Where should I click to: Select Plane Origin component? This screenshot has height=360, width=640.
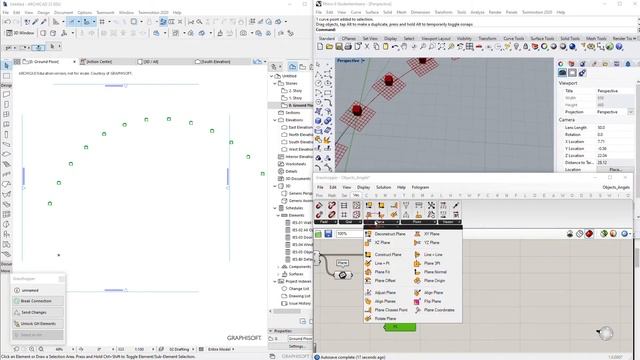pos(430,280)
